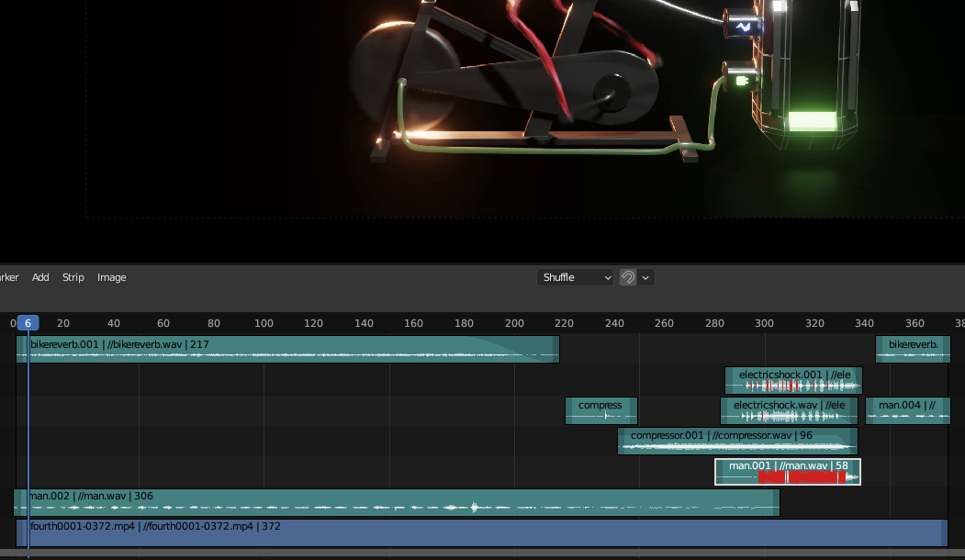
Task: Click frame 20 on the timeline ruler
Action: 62,323
